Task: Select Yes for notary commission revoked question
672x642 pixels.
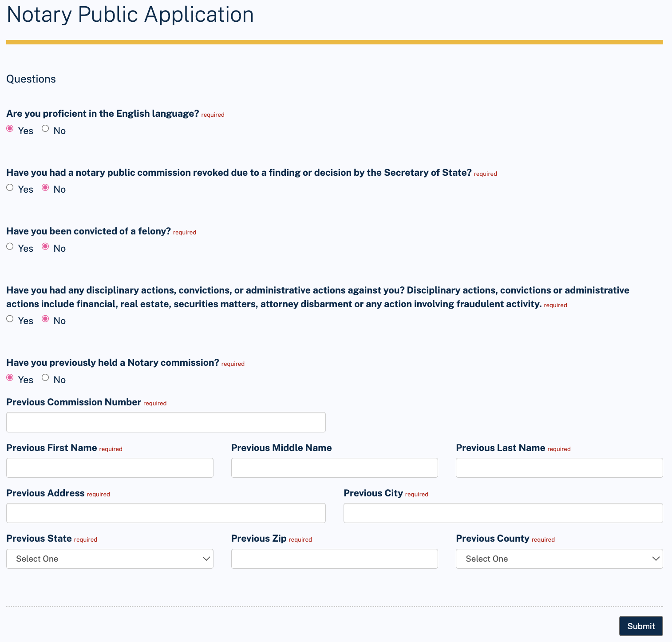Action: [x=10, y=187]
